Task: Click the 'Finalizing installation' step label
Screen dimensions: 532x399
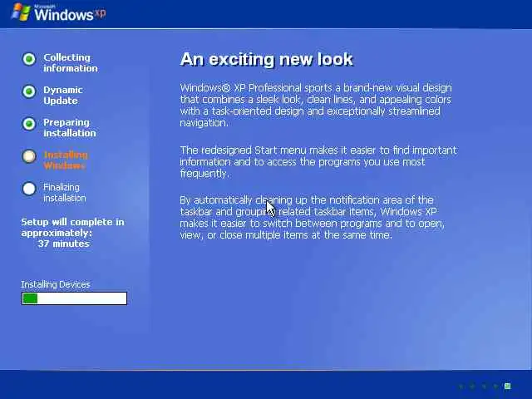Action: (65, 192)
